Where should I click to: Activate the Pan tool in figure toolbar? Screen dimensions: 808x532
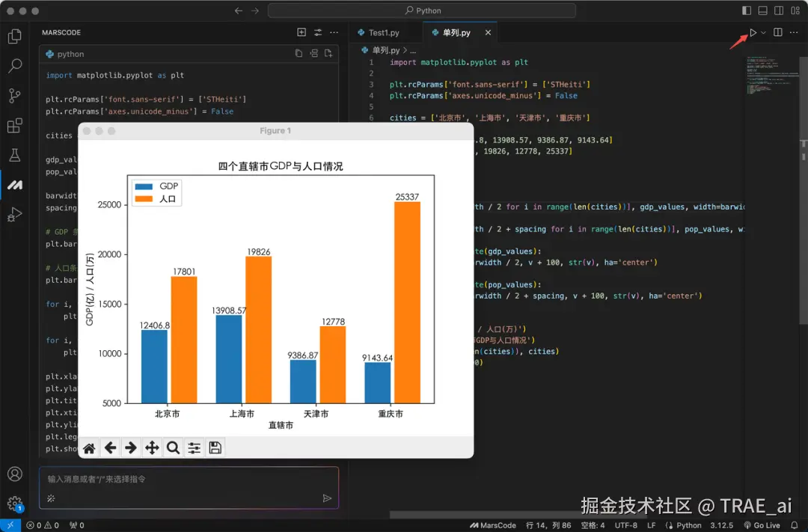152,448
